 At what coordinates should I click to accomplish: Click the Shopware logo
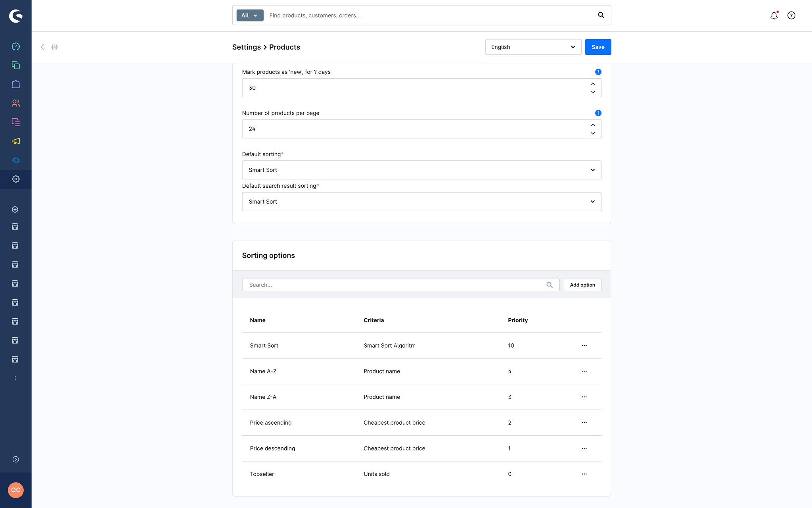pos(16,16)
